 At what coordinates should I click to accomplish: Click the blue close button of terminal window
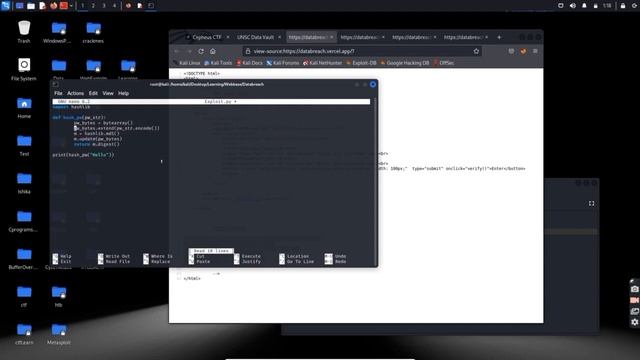(373, 84)
